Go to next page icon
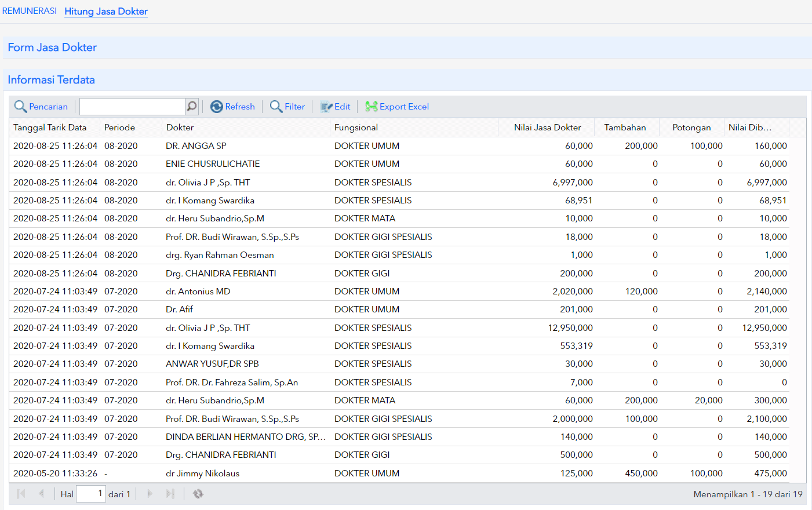Image resolution: width=812 pixels, height=510 pixels. [x=150, y=494]
